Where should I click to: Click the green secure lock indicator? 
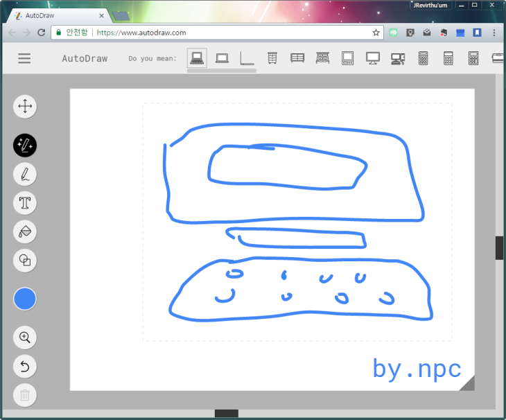(58, 33)
